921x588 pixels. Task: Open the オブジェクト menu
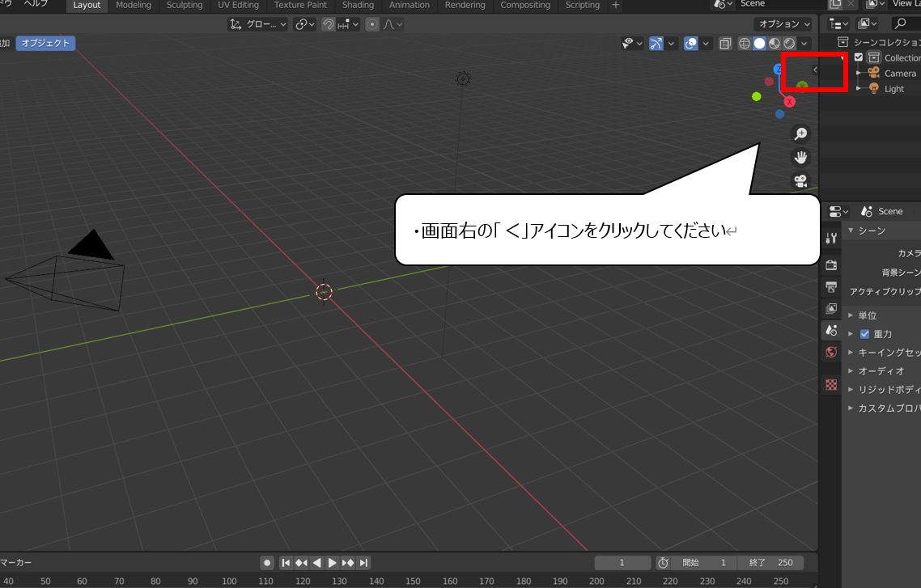45,43
